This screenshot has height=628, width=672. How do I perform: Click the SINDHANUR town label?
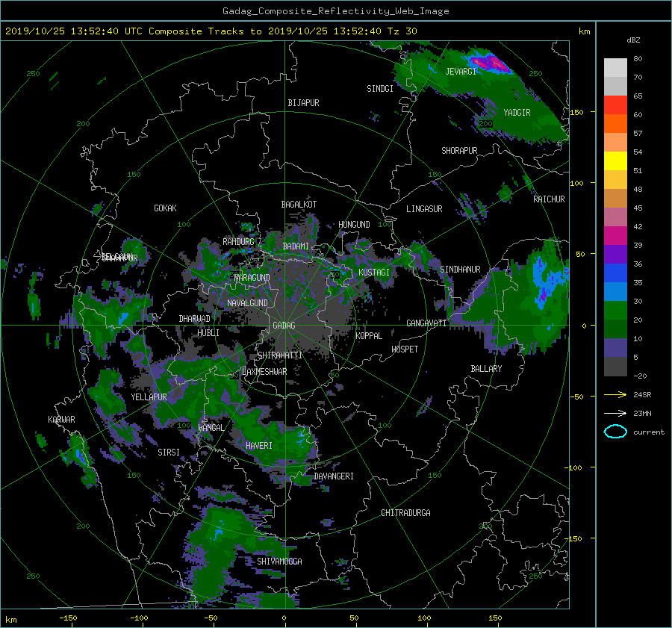[x=460, y=270]
